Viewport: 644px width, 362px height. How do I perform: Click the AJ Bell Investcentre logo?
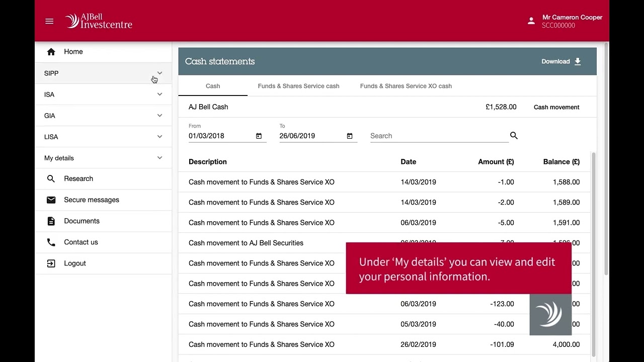pyautogui.click(x=99, y=21)
